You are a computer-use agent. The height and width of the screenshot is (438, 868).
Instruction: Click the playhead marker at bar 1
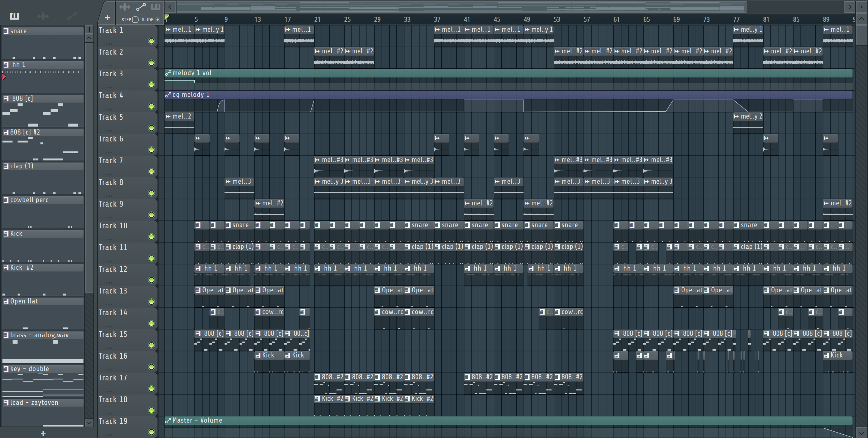click(167, 17)
